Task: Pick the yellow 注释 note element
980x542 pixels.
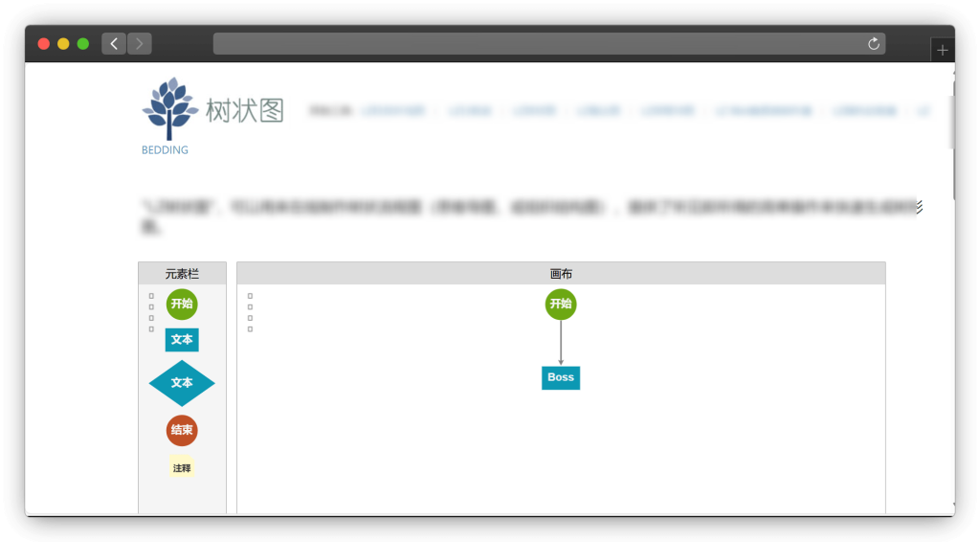Action: tap(182, 468)
